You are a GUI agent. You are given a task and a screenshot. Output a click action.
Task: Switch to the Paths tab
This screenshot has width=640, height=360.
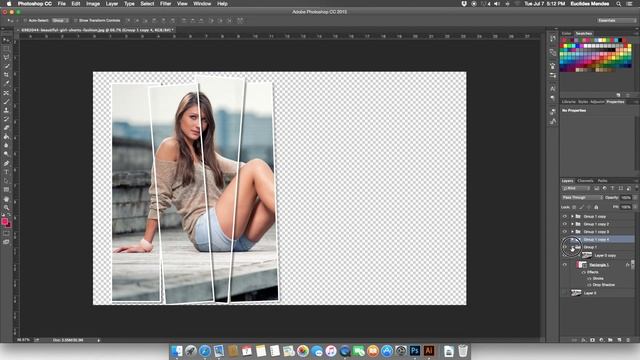(x=602, y=181)
